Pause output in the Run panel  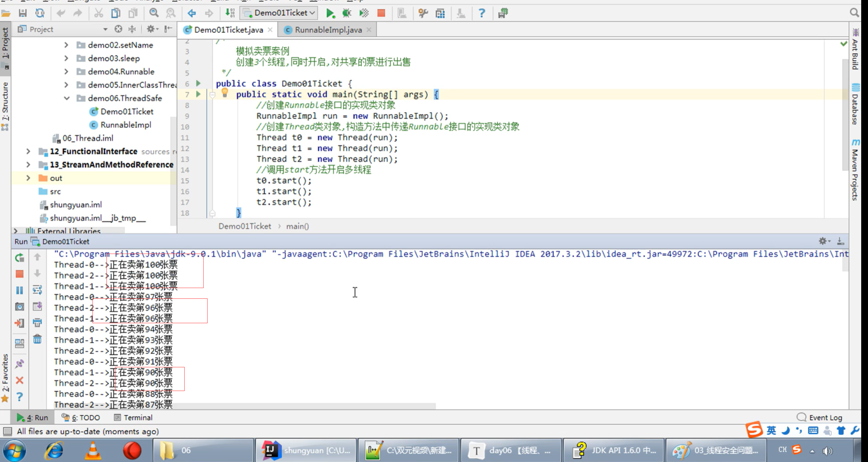pyautogui.click(x=20, y=290)
